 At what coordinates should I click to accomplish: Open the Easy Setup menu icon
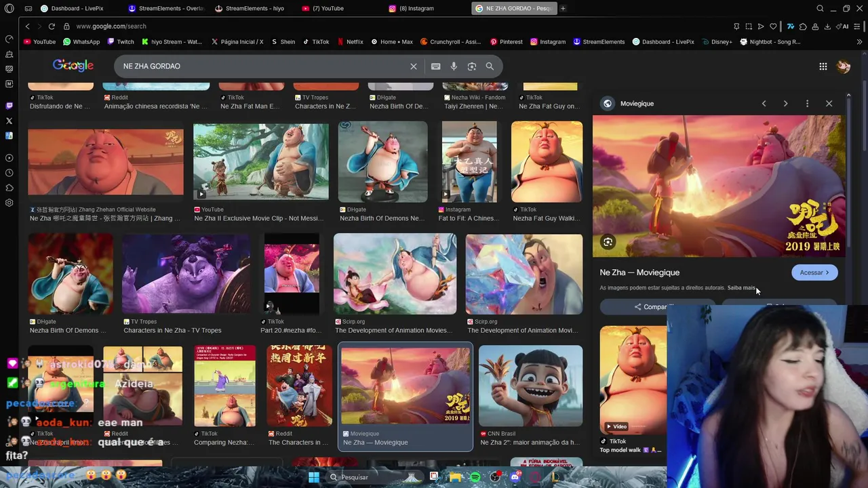859,26
